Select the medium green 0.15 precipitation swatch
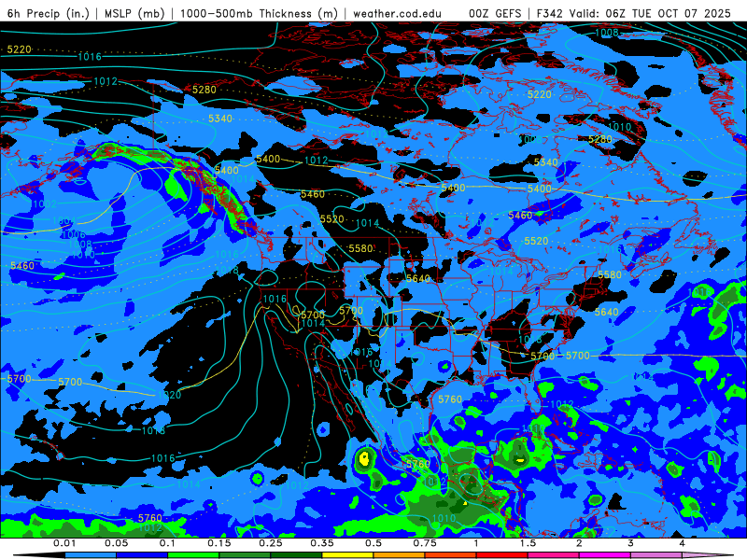 [x=245, y=555]
